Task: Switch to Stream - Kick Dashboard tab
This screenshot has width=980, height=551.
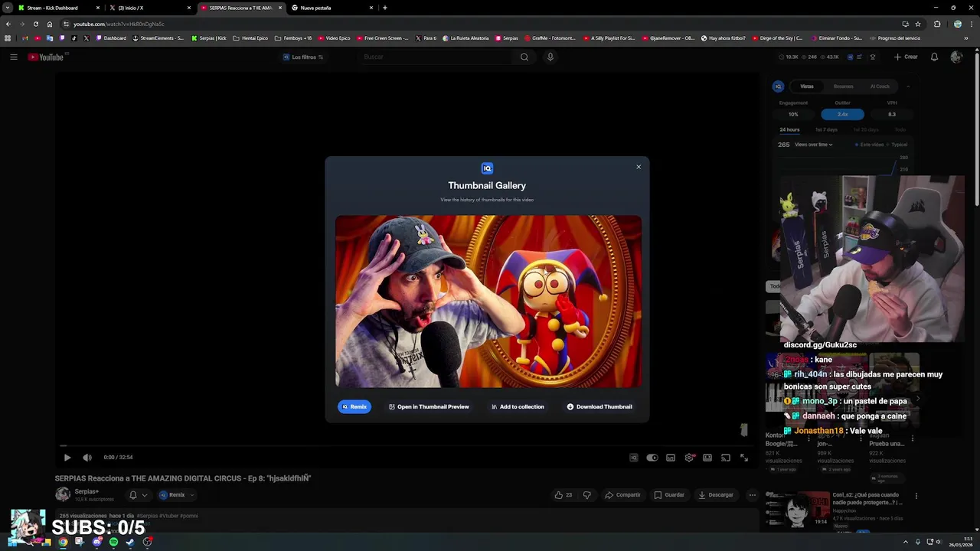Action: point(57,8)
